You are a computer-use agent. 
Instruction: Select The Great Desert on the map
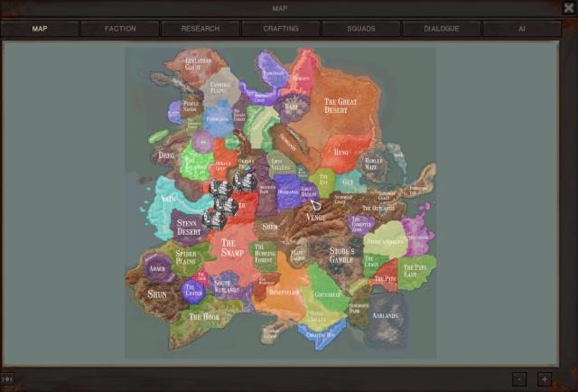pyautogui.click(x=340, y=106)
